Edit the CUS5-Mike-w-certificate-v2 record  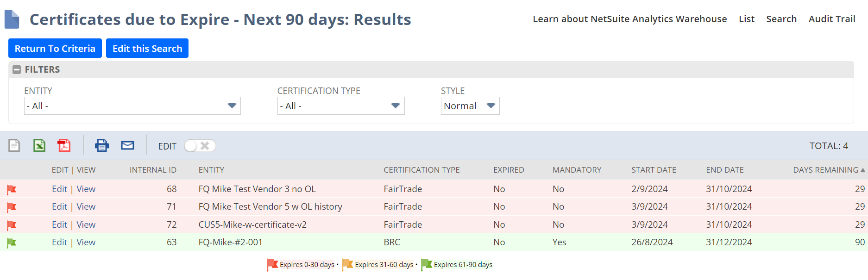59,224
